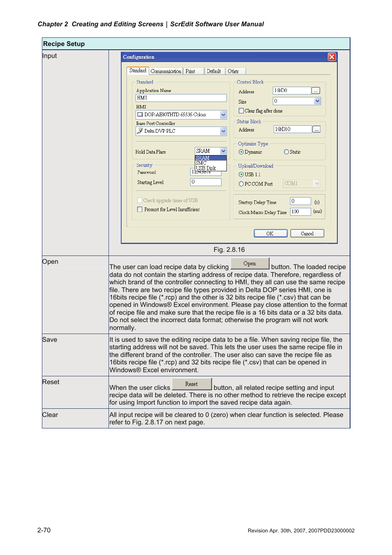Viewport: 392px width, 555px height.
Task: Open the Hold Data Place dropdown arrow
Action: pos(223,151)
